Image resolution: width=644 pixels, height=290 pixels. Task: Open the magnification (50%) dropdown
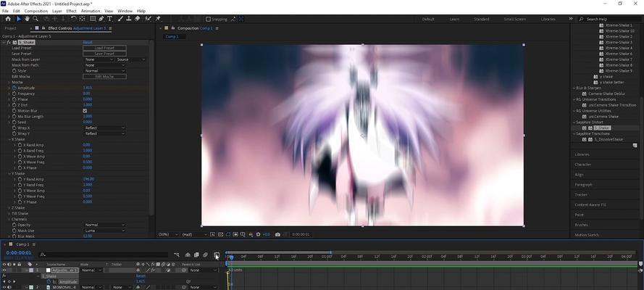[168, 235]
